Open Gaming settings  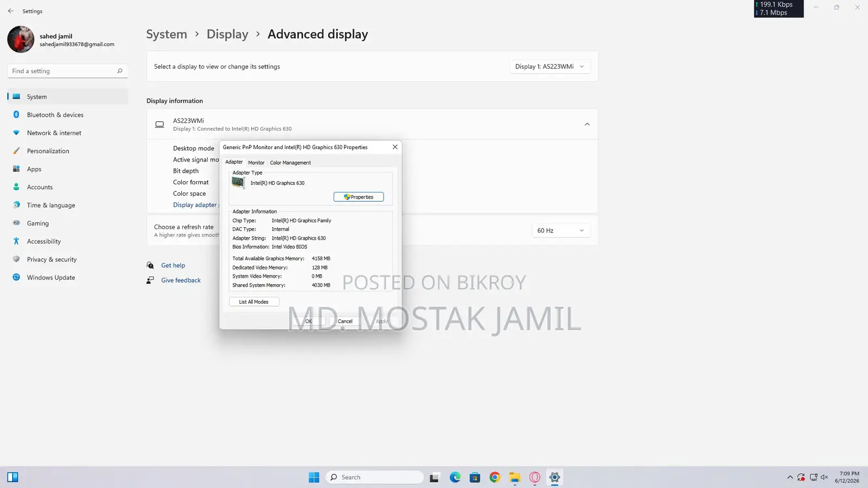[x=68, y=223]
